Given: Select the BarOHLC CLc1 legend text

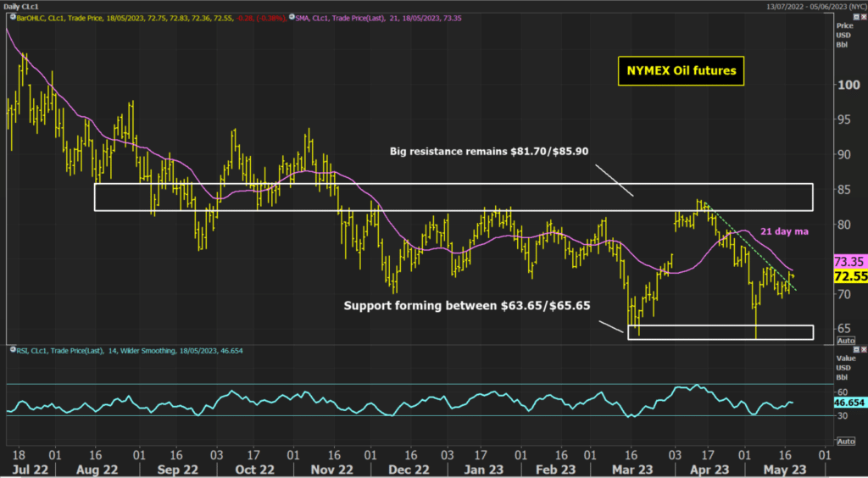Looking at the screenshot, I should tap(150, 19).
